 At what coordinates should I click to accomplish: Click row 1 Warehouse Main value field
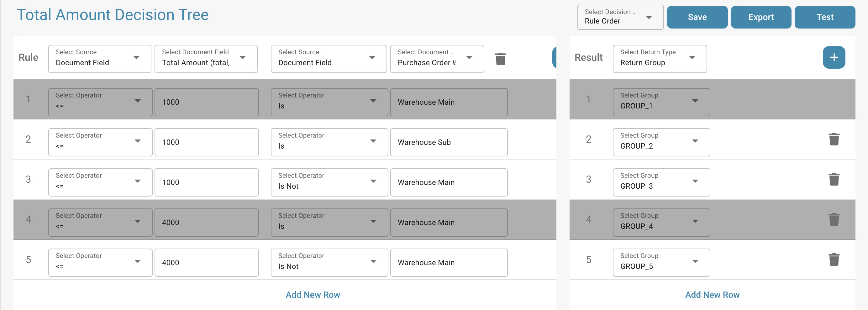tap(449, 102)
